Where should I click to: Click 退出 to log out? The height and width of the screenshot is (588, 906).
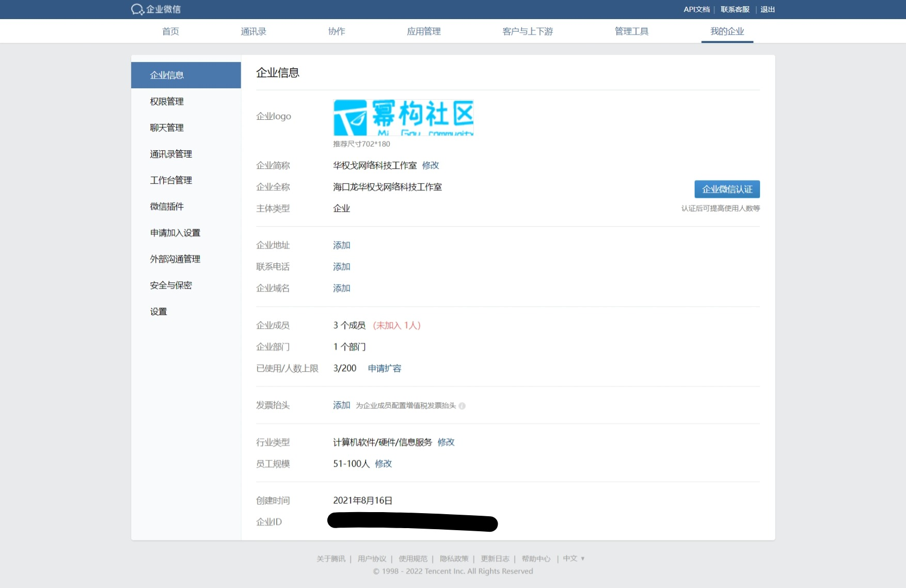click(767, 9)
